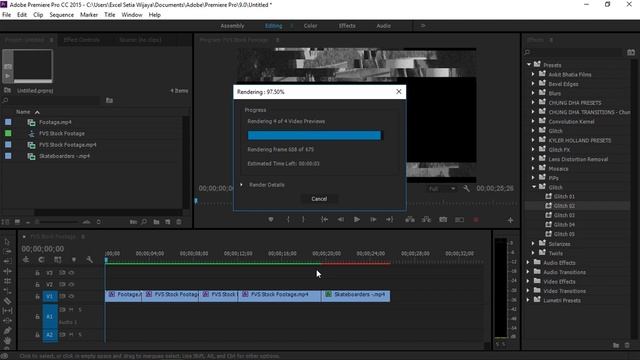Toggle nest sequences insert mode

click(26, 260)
